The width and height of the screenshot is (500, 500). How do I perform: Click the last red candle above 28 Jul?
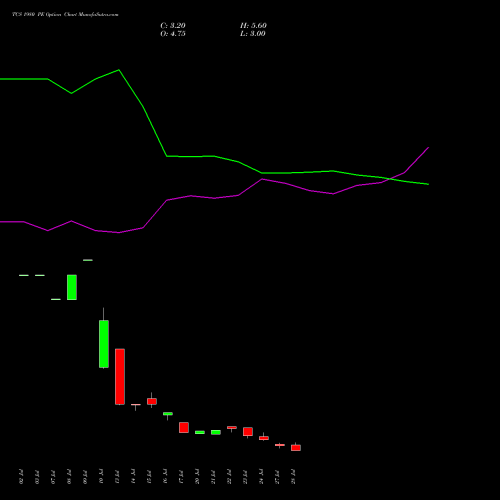tap(296, 448)
